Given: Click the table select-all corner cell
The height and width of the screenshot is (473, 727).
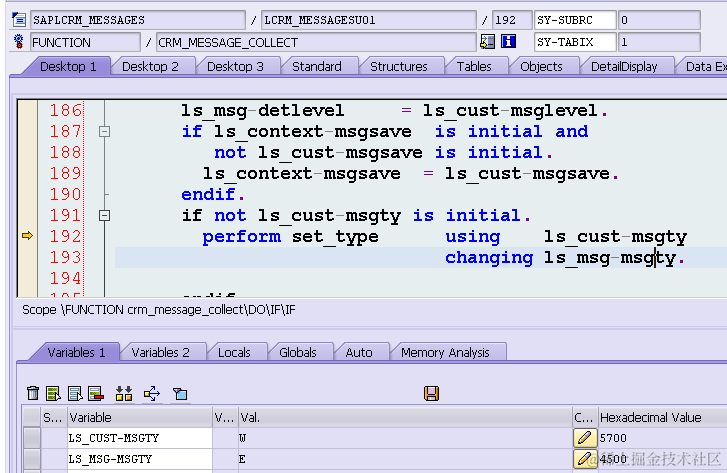Looking at the screenshot, I should coord(32,417).
